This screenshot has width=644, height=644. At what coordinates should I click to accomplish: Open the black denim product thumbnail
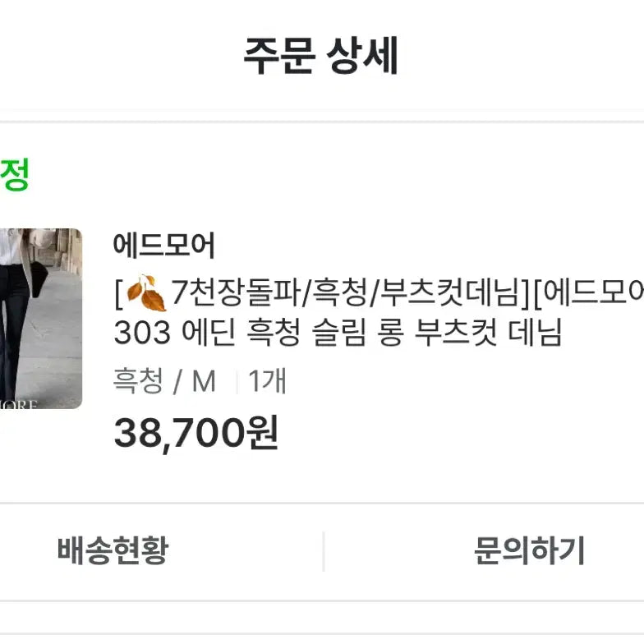41,319
